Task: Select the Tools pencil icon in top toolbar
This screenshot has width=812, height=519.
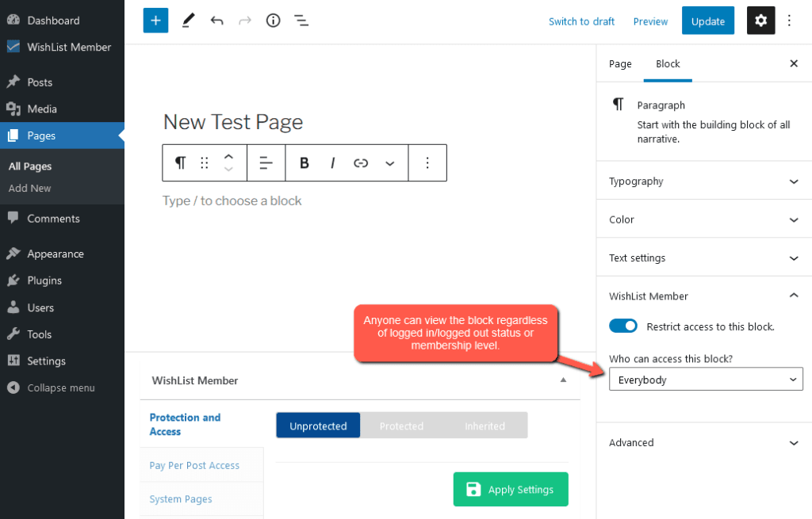Action: click(x=189, y=21)
